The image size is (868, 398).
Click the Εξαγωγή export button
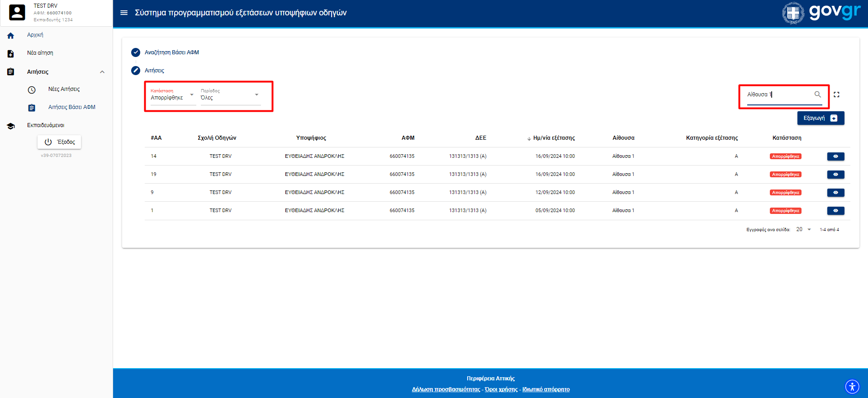pos(820,118)
